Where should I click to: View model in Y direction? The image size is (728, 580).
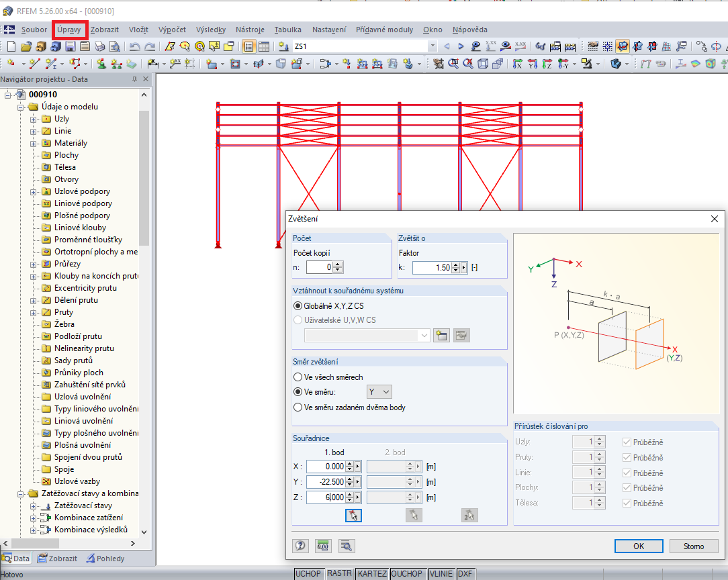(533, 64)
